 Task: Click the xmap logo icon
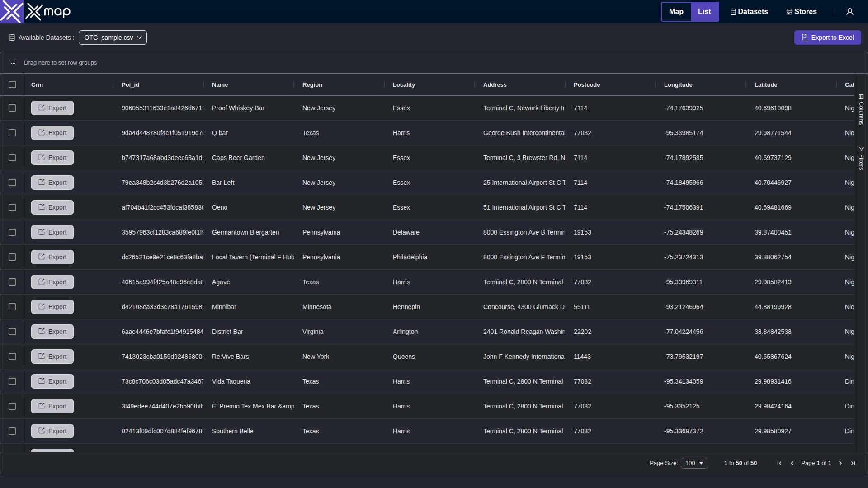pos(11,12)
